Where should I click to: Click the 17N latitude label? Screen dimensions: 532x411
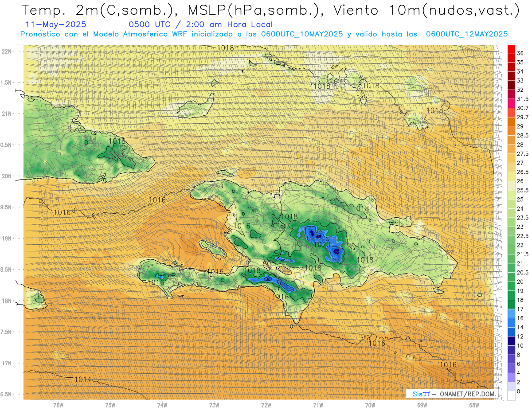(x=7, y=363)
